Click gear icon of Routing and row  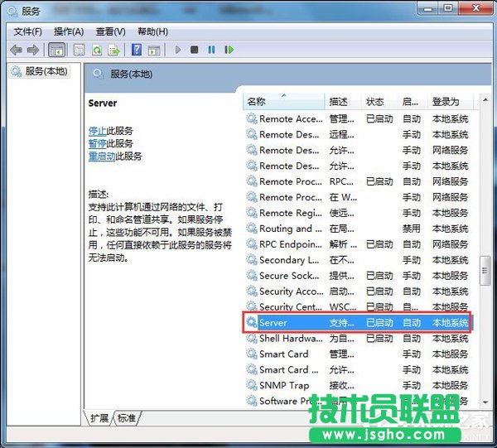pos(252,229)
